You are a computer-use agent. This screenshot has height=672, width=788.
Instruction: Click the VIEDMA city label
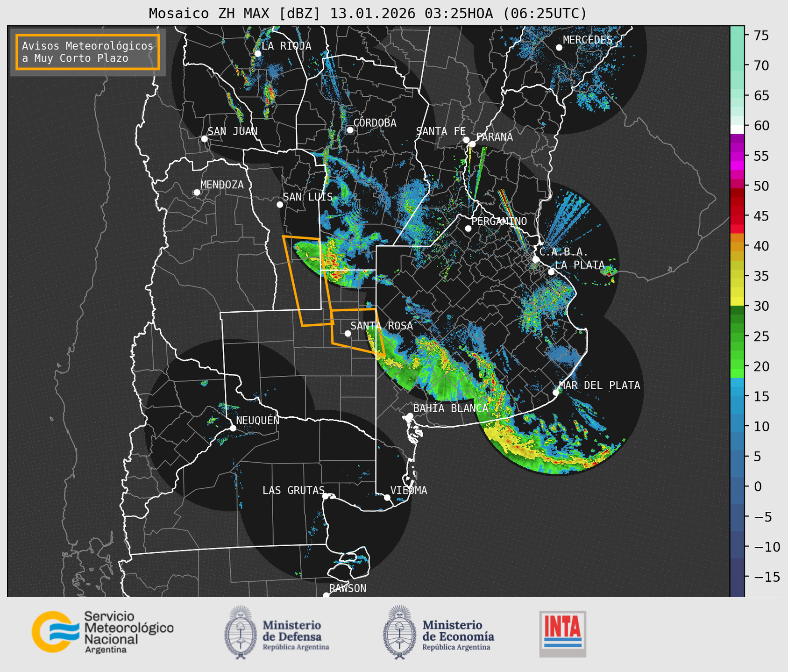(x=409, y=490)
